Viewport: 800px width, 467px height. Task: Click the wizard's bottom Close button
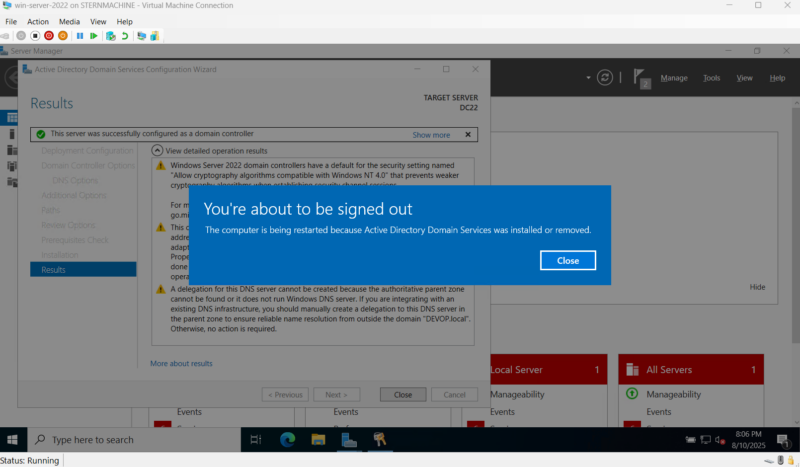tap(403, 395)
